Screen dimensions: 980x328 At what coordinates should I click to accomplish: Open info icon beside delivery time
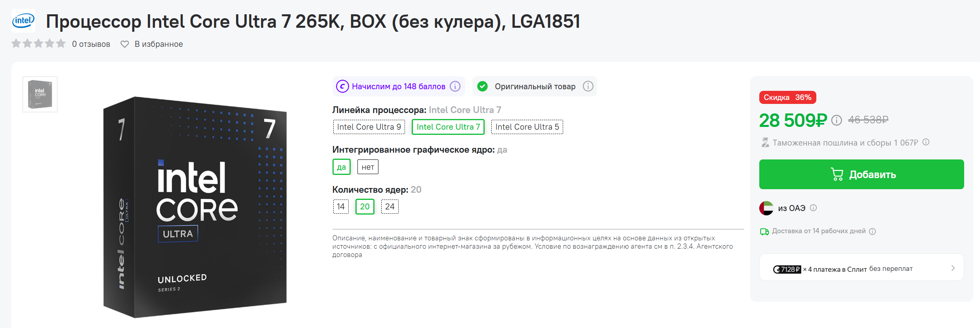[x=873, y=231]
